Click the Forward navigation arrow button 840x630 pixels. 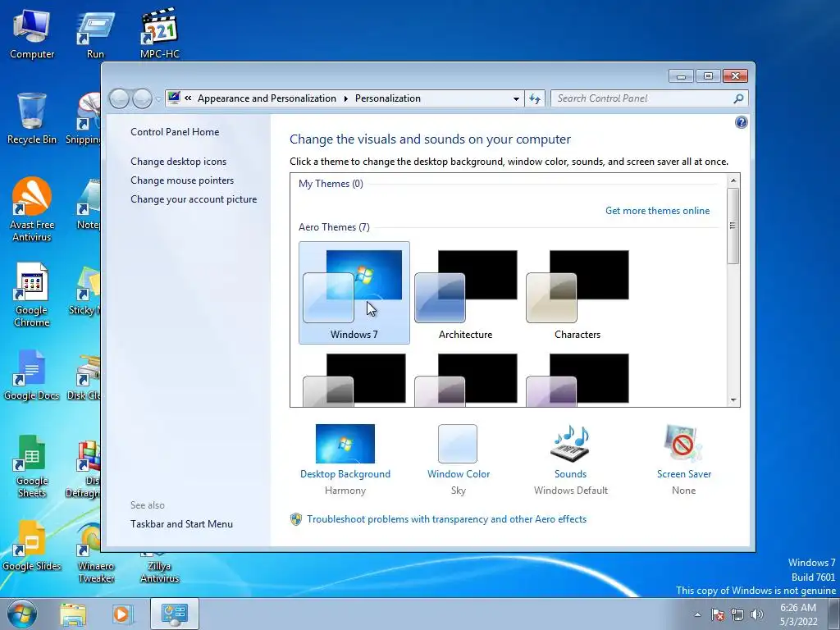click(142, 98)
